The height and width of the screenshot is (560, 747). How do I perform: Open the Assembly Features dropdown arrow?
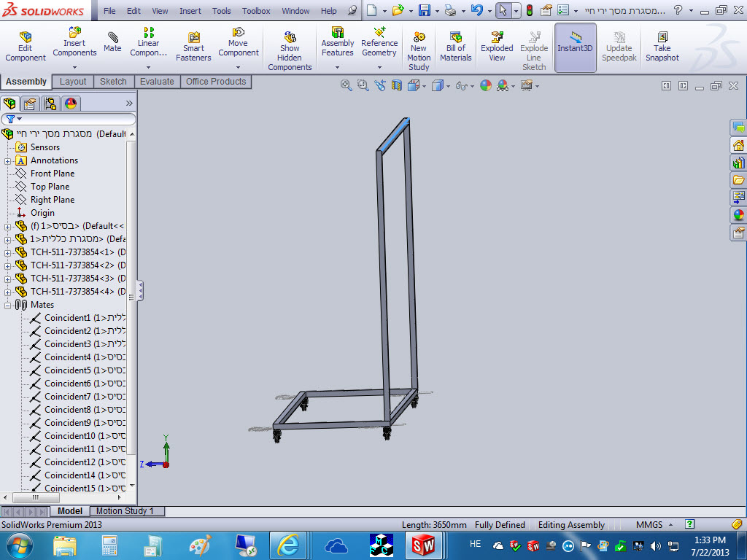point(337,68)
